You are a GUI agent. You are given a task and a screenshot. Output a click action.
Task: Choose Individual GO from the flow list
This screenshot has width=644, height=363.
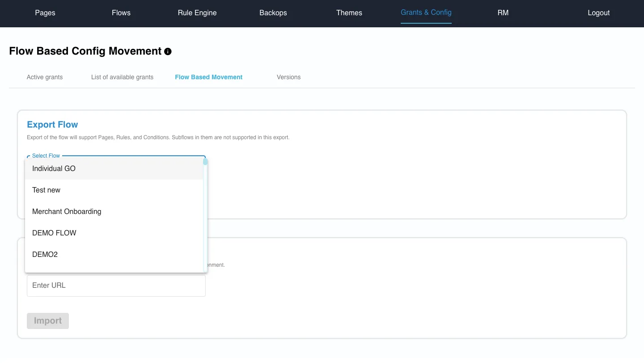point(114,169)
